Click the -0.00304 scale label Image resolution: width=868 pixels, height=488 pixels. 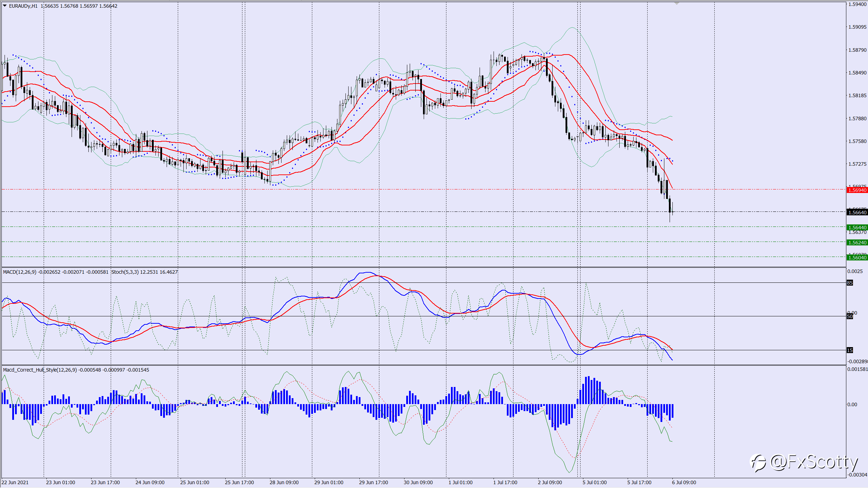click(x=858, y=475)
